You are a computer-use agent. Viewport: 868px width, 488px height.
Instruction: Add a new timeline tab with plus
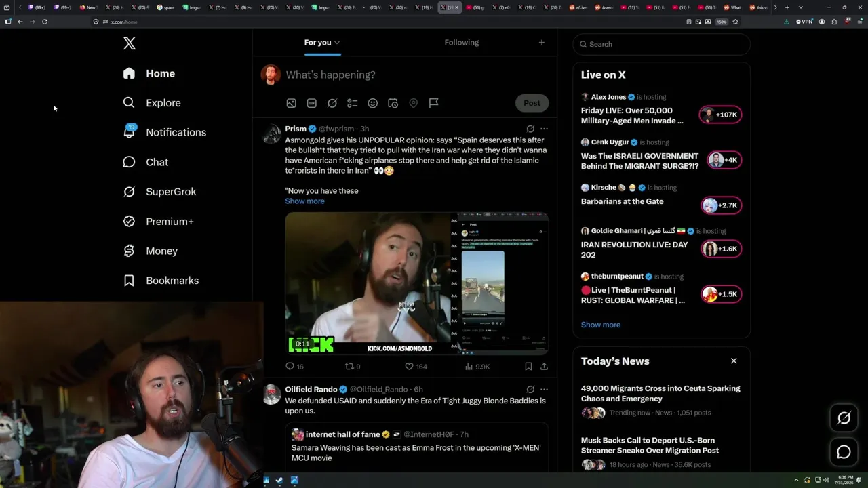click(x=541, y=43)
